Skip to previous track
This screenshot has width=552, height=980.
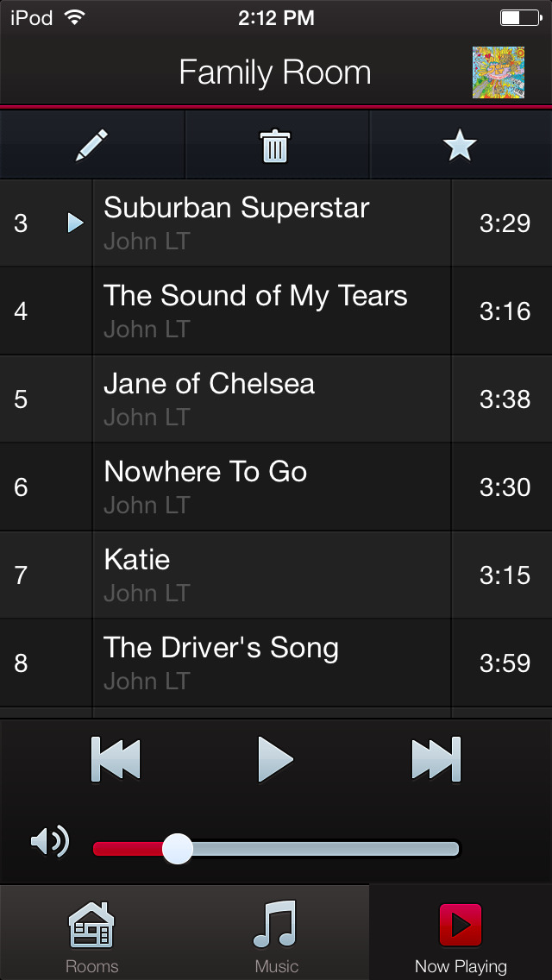(116, 759)
